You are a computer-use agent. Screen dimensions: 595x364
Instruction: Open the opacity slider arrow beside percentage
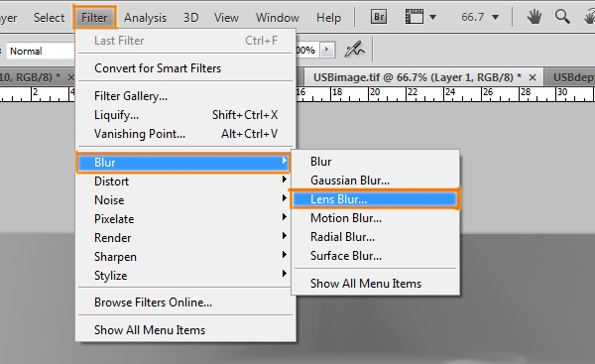coord(326,50)
